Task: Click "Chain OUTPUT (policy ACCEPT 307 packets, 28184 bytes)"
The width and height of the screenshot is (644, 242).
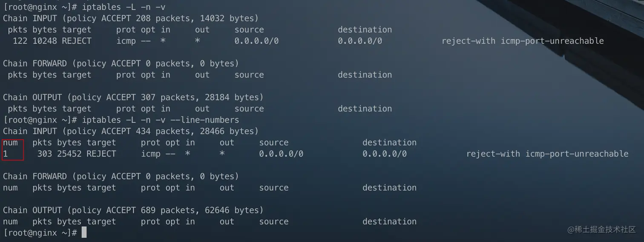Action: 133,97
